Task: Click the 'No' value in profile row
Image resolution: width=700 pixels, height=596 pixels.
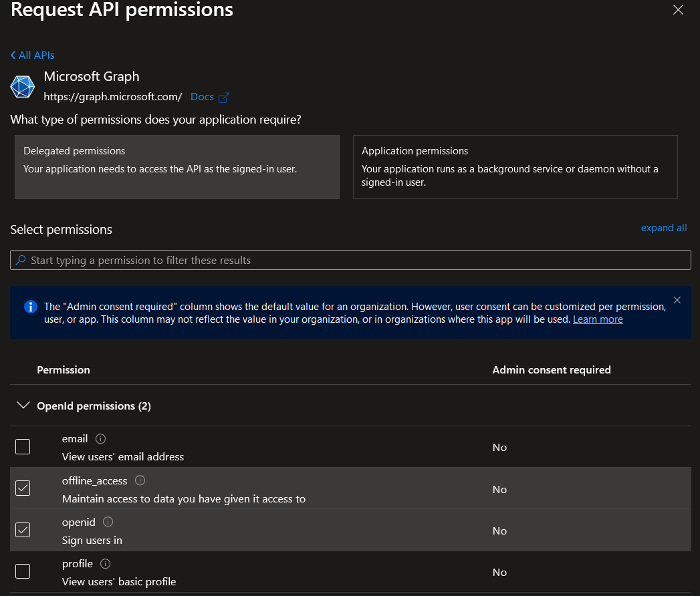Action: click(x=499, y=573)
